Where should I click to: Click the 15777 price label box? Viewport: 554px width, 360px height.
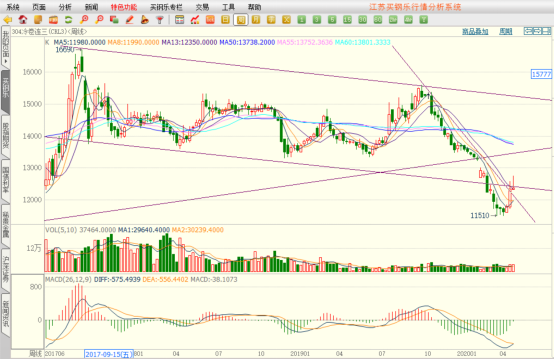click(541, 74)
